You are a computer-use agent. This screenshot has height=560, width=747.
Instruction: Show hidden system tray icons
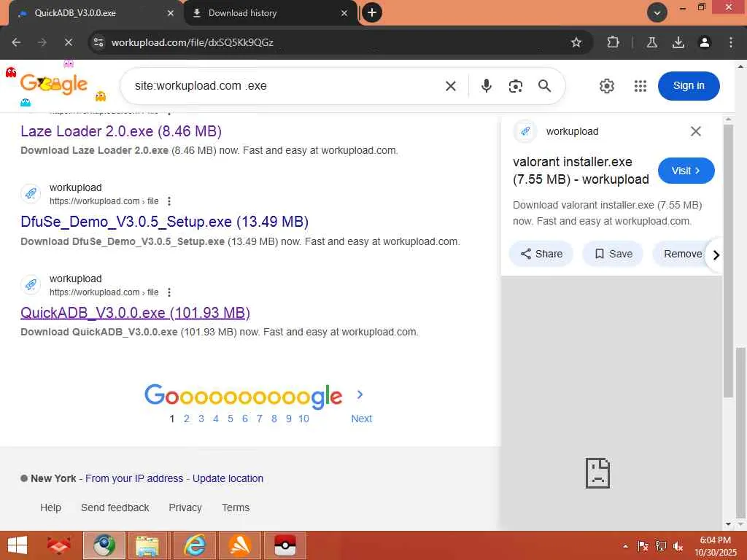click(x=625, y=546)
